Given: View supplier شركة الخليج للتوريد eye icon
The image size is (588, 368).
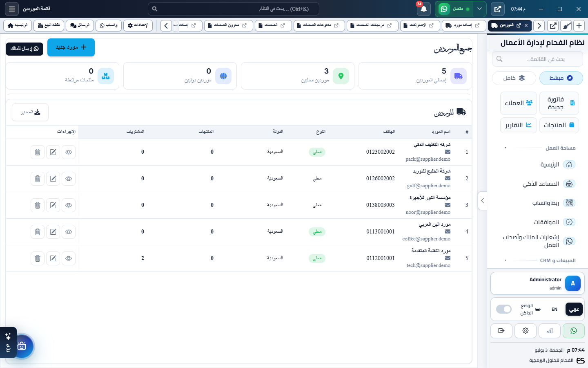Looking at the screenshot, I should pyautogui.click(x=69, y=179).
